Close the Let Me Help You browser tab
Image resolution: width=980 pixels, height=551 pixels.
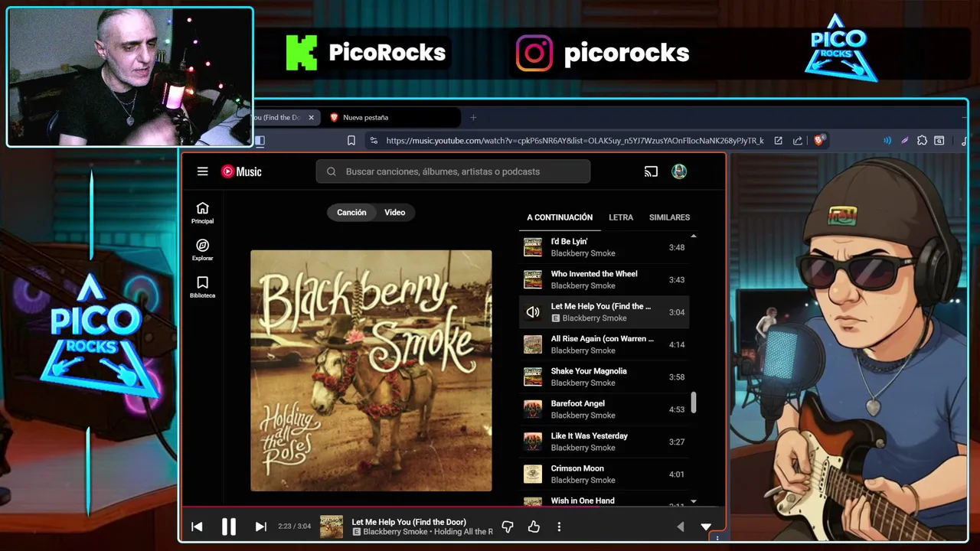311,117
